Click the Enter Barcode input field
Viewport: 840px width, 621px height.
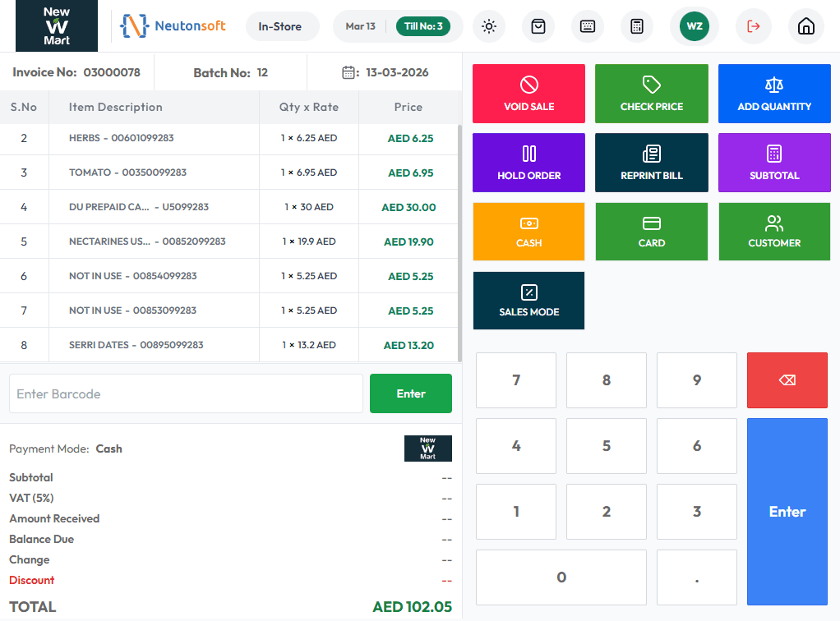coord(186,393)
